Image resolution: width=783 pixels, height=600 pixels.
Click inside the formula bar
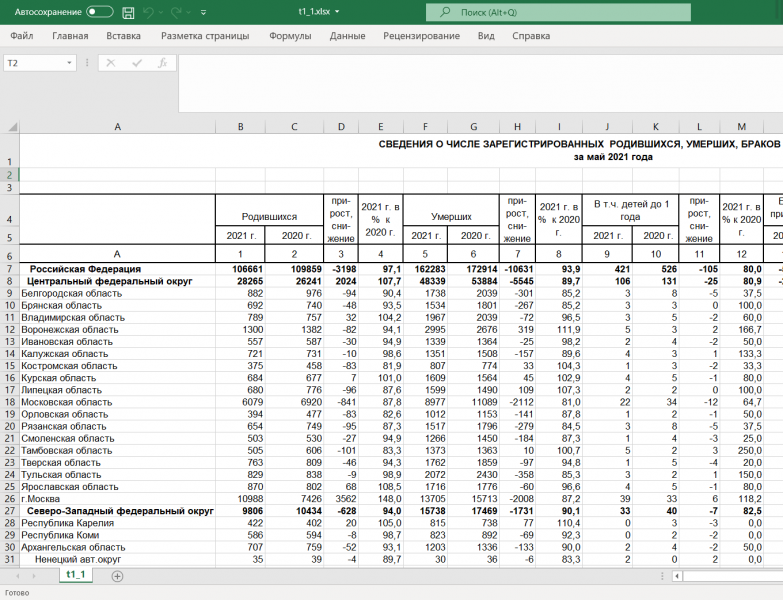pos(480,83)
